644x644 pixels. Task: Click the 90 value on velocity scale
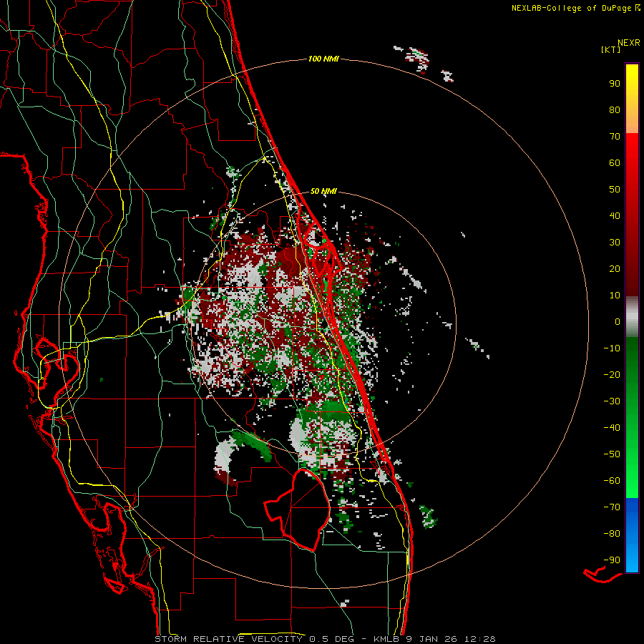(615, 84)
